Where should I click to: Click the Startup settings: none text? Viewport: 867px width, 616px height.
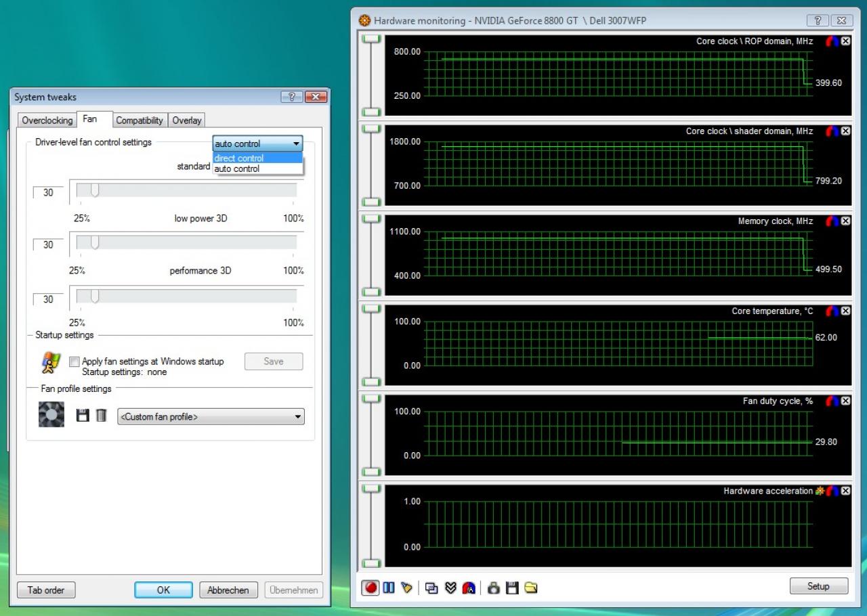point(124,372)
